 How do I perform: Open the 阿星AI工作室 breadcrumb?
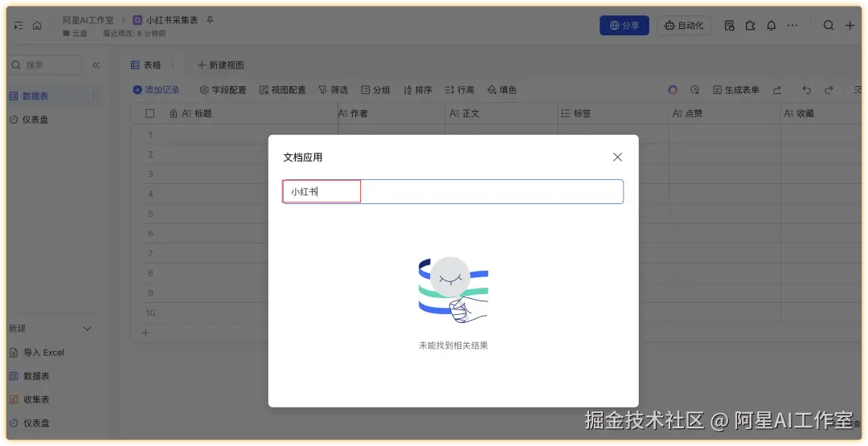[88, 20]
